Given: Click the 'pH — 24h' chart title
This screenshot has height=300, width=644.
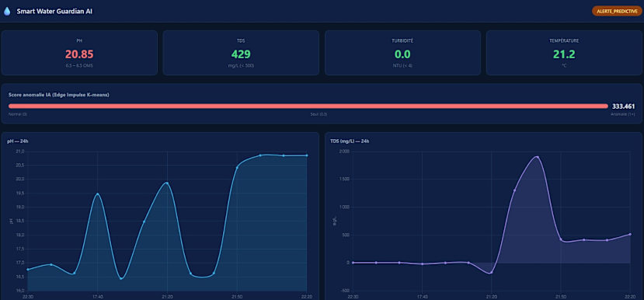Looking at the screenshot, I should [18, 141].
